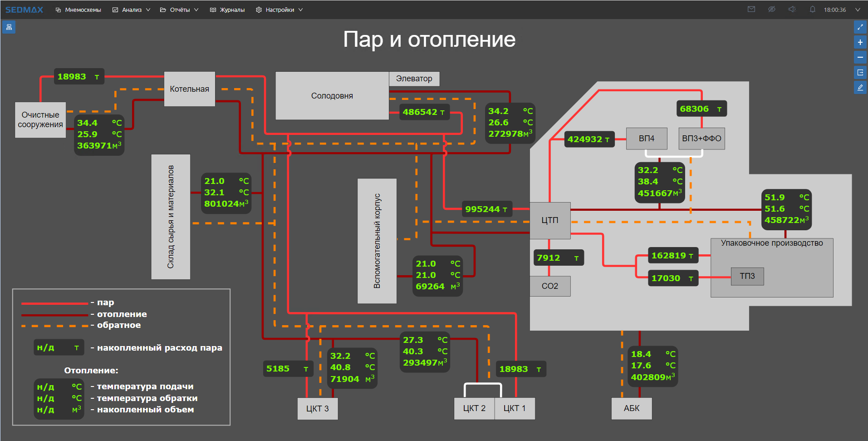Open the ЦТП block
Image resolution: width=868 pixels, height=441 pixels.
point(550,220)
